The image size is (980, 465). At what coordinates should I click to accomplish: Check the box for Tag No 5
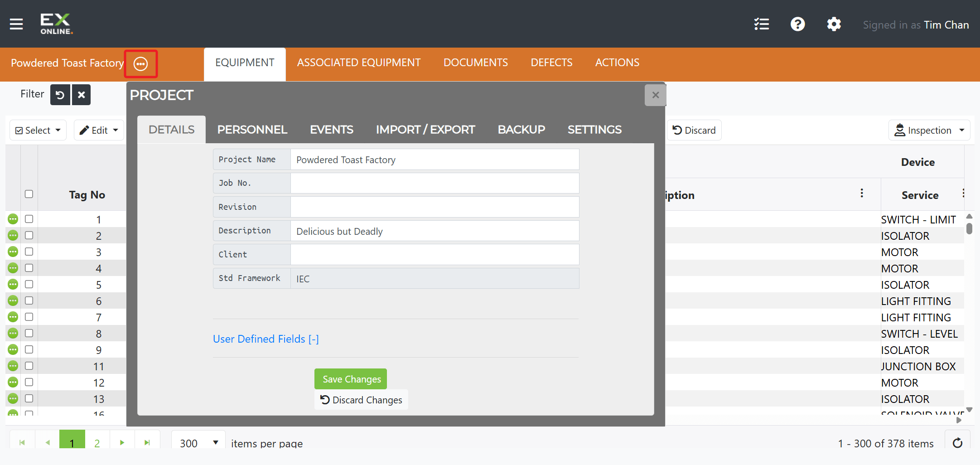tap(29, 284)
